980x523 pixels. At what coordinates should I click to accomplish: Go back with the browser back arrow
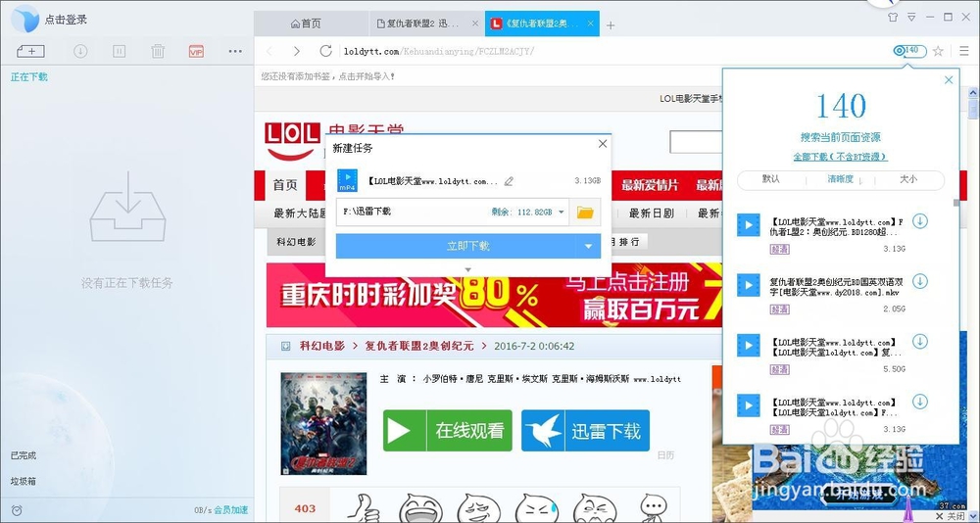[269, 51]
